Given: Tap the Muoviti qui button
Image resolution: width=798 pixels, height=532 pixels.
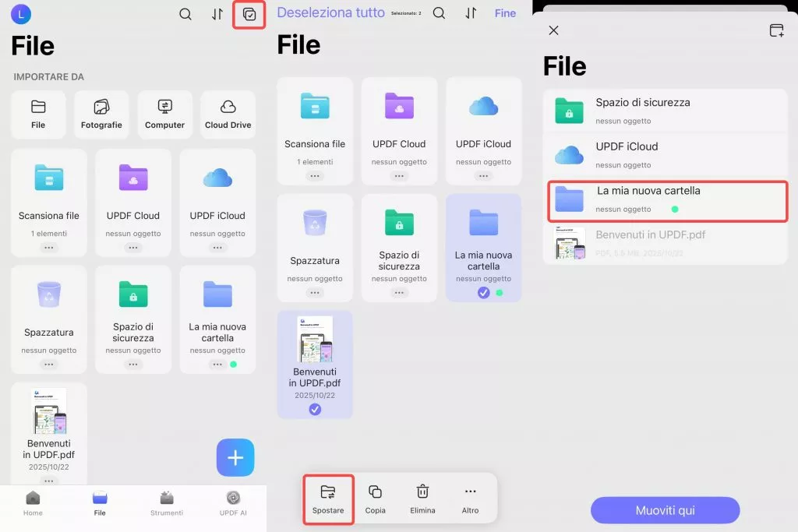Looking at the screenshot, I should click(x=665, y=510).
